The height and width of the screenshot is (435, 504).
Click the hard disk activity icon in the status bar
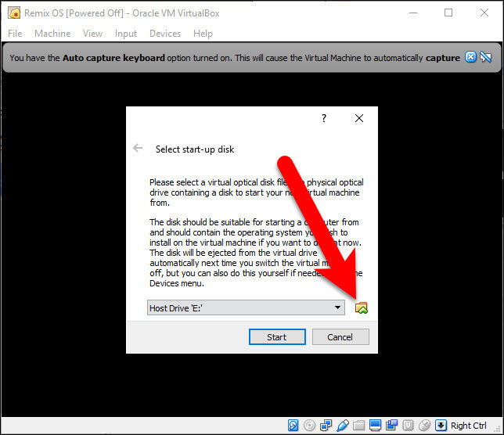293,426
